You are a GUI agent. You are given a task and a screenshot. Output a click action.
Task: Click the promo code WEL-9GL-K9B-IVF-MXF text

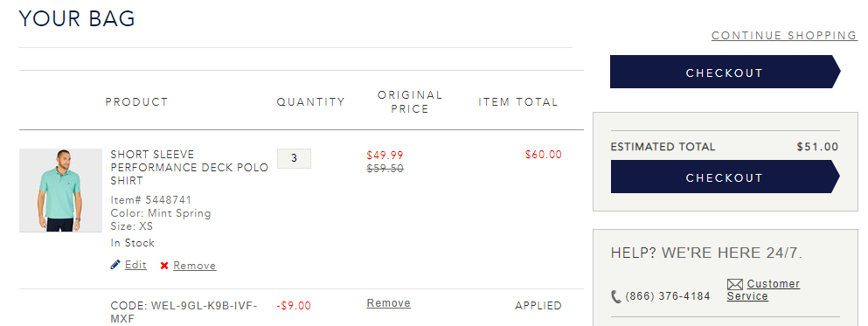[x=184, y=312]
